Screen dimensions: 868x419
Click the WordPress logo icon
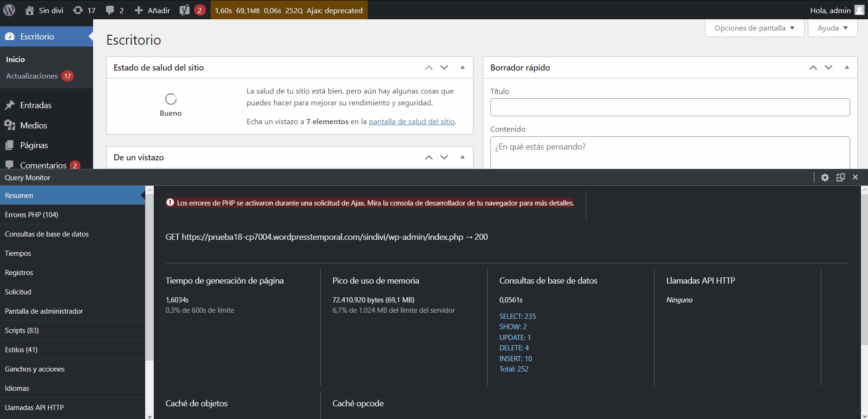click(x=9, y=10)
